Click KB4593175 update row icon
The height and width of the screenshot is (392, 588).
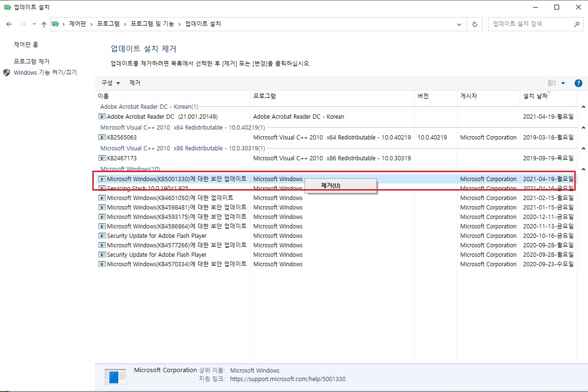tap(102, 217)
